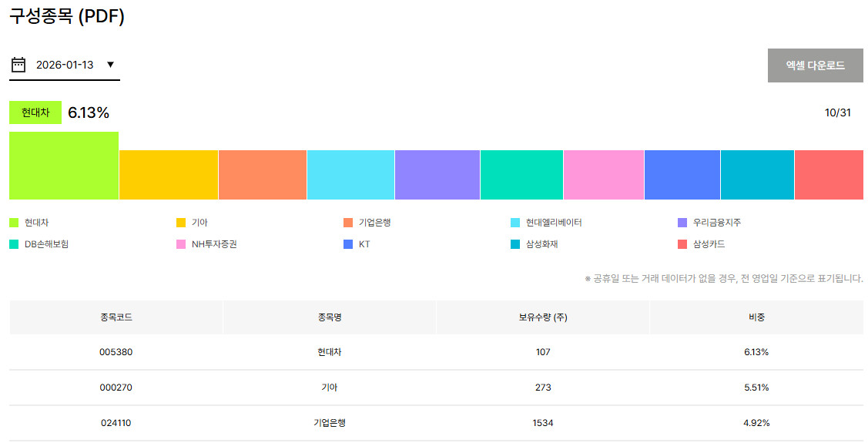Expand the 2026-01-13 date dropdown arrow

pos(110,65)
